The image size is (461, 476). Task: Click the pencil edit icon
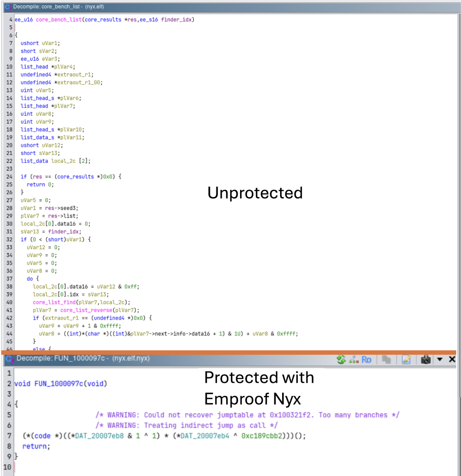(406, 360)
